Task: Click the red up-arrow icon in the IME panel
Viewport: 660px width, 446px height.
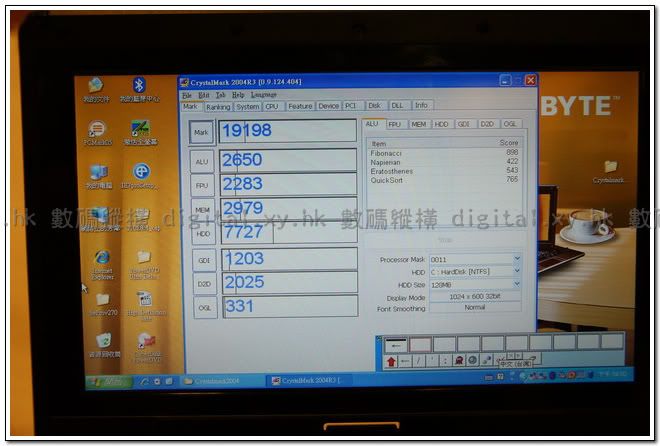Action: pos(391,361)
